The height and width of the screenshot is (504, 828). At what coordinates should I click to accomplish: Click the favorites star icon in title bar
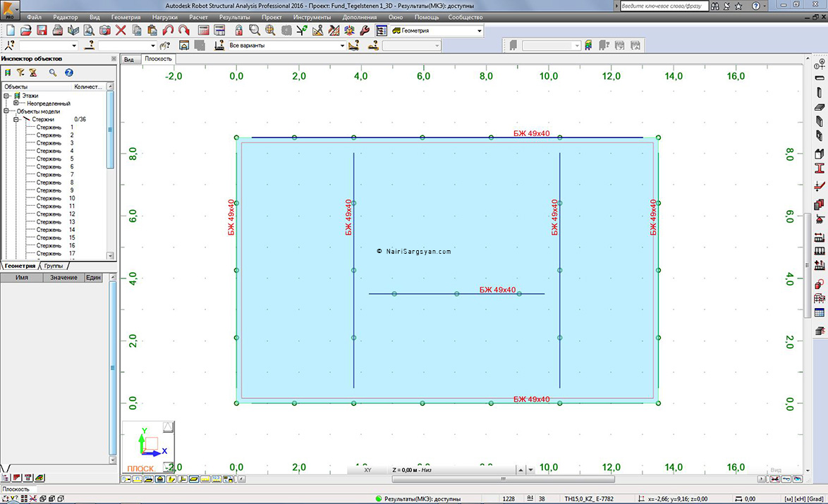738,6
